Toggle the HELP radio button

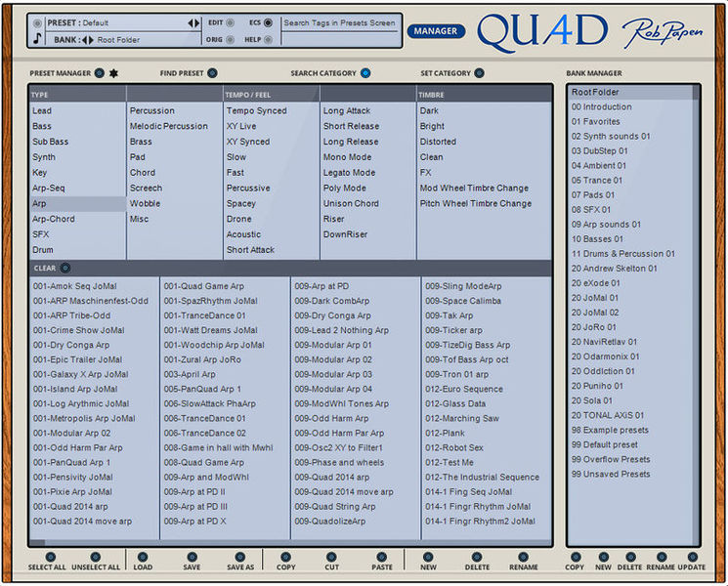coord(268,40)
